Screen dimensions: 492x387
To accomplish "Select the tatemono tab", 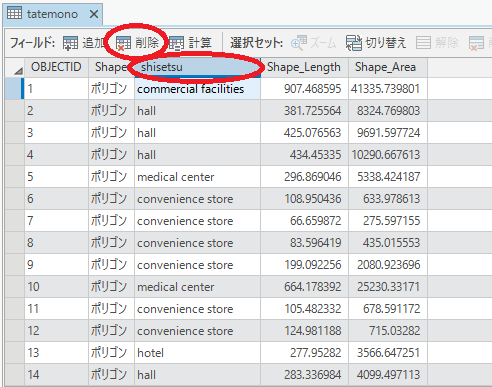I will (x=53, y=14).
